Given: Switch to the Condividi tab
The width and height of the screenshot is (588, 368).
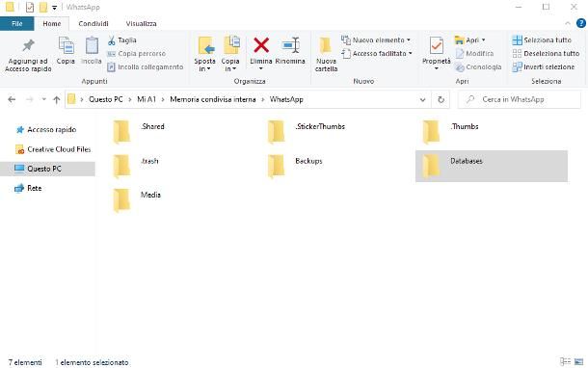Looking at the screenshot, I should (94, 24).
